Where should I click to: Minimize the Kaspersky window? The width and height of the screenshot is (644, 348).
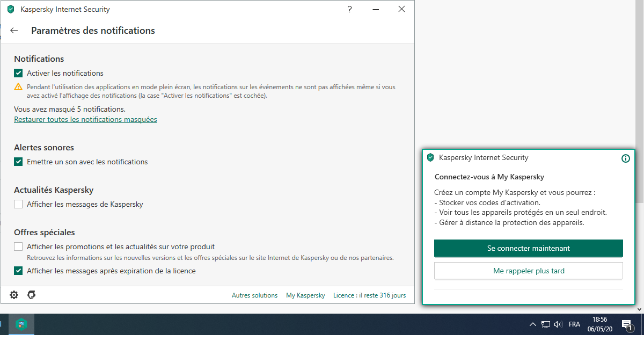click(x=375, y=9)
